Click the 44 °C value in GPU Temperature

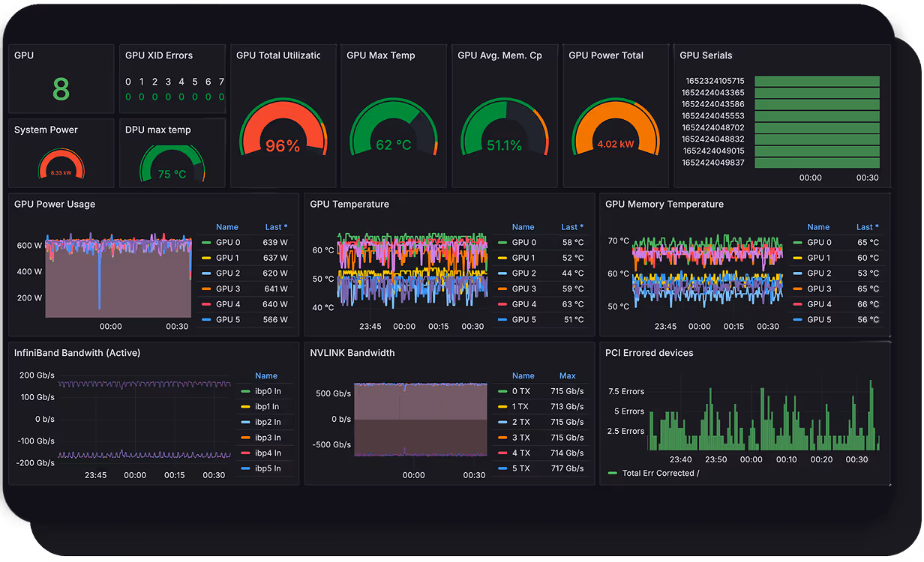pyautogui.click(x=573, y=274)
